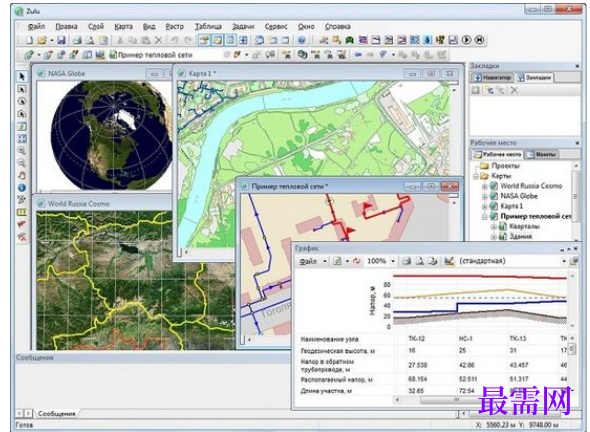Viewport: 590px width, 432px height.
Task: Print using the main toolbar printer icon
Action: pos(77,40)
